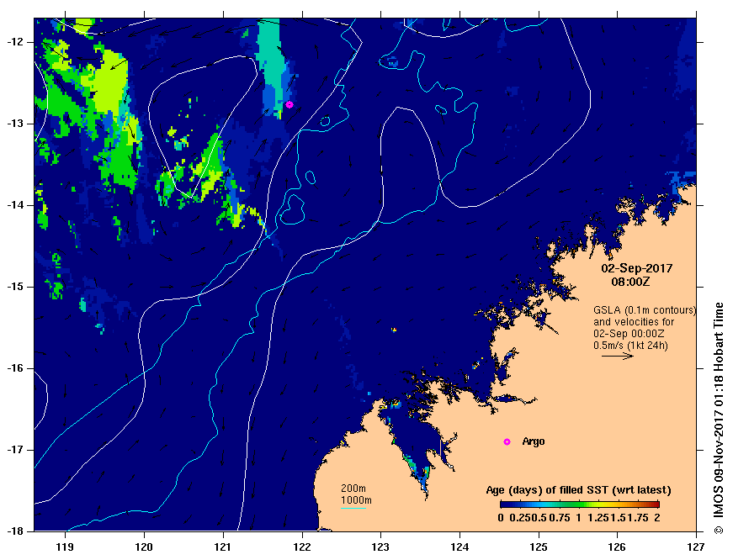Click latitude label -15 on the axis
Image resolution: width=733 pixels, height=560 pixels.
[14, 287]
